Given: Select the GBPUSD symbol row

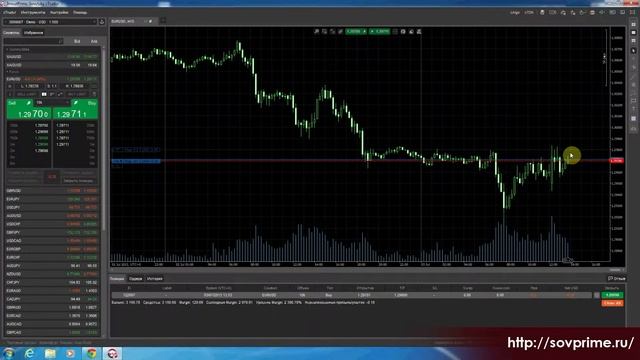Looking at the screenshot, I should tap(51, 191).
